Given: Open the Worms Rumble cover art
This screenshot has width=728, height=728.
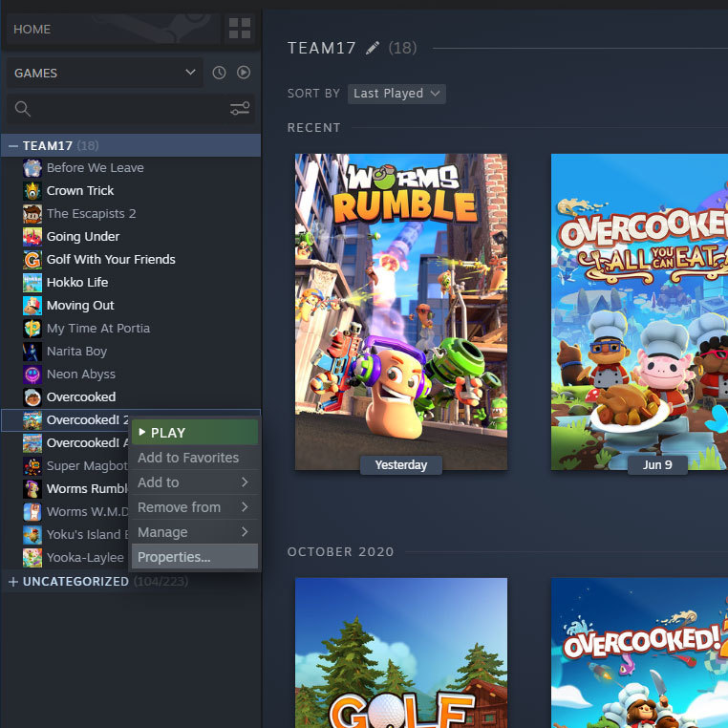Looking at the screenshot, I should coord(400,306).
